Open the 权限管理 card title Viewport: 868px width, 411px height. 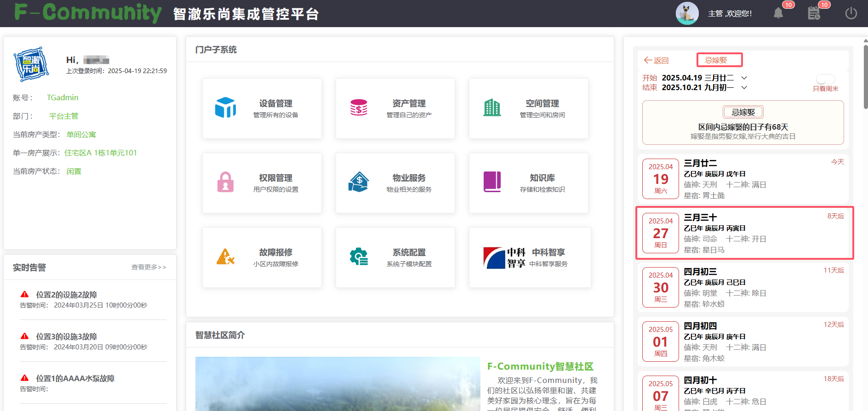coord(276,178)
